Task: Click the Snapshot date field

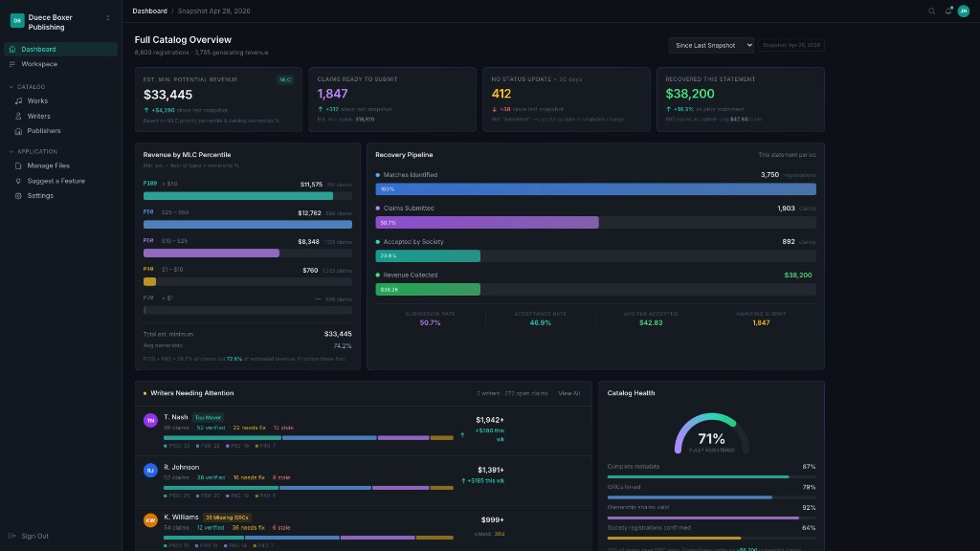Action: click(791, 45)
